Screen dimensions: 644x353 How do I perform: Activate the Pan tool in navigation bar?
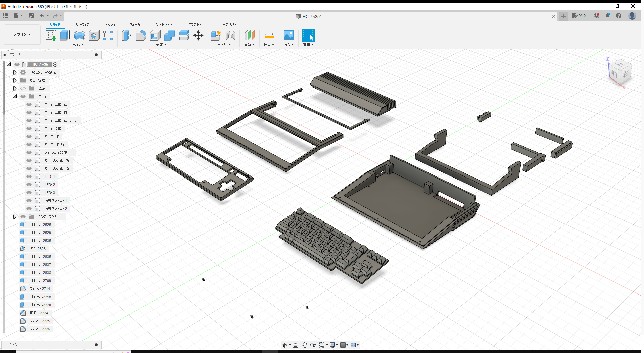(304, 345)
